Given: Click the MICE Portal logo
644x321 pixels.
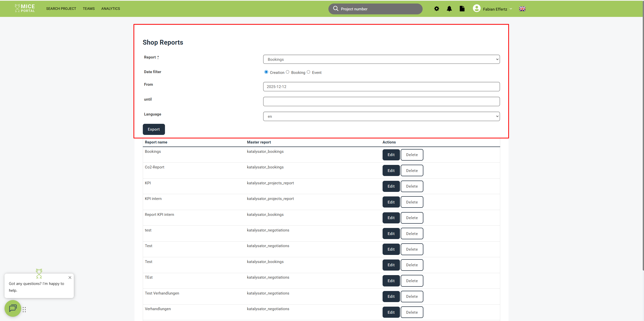Looking at the screenshot, I should (25, 8).
